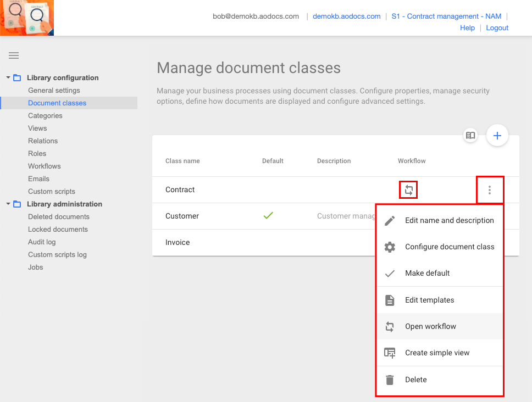The width and height of the screenshot is (532, 402).
Task: Select Open workflow from context menu
Action: click(430, 326)
